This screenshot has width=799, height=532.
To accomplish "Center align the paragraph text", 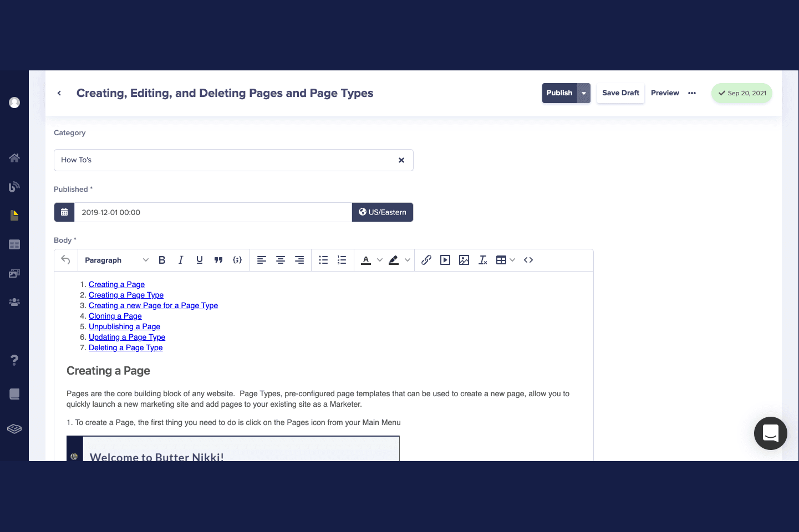I will click(x=281, y=260).
